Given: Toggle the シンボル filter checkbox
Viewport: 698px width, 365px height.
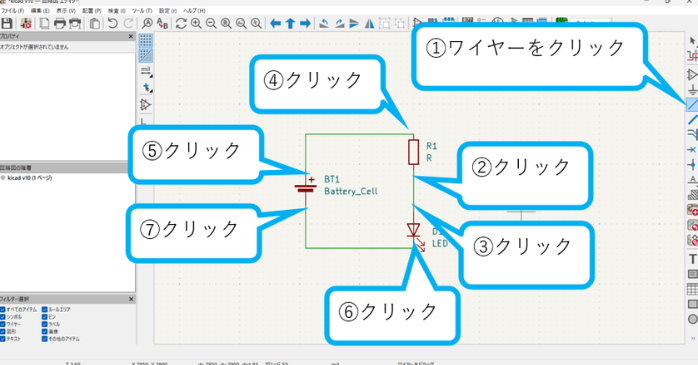Looking at the screenshot, I should [3, 317].
